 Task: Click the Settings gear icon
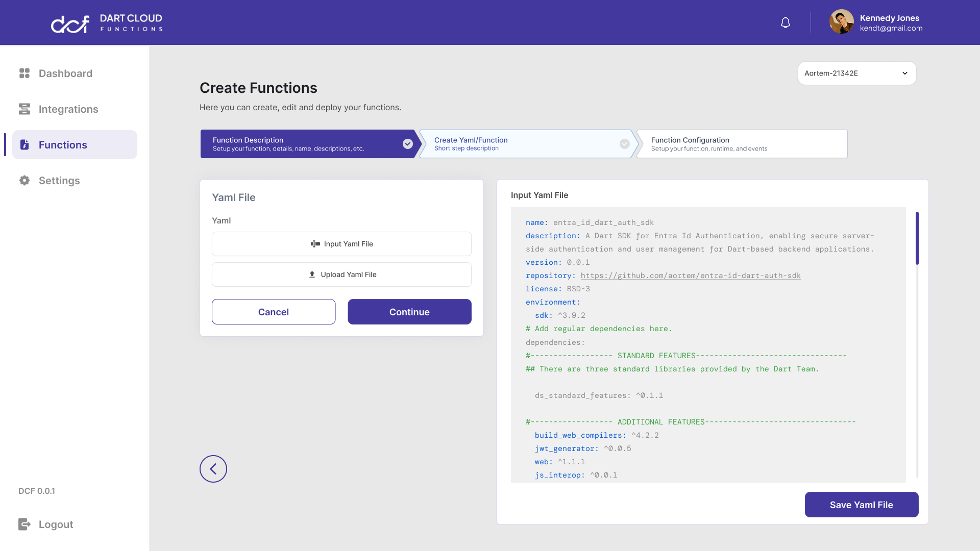pos(24,181)
